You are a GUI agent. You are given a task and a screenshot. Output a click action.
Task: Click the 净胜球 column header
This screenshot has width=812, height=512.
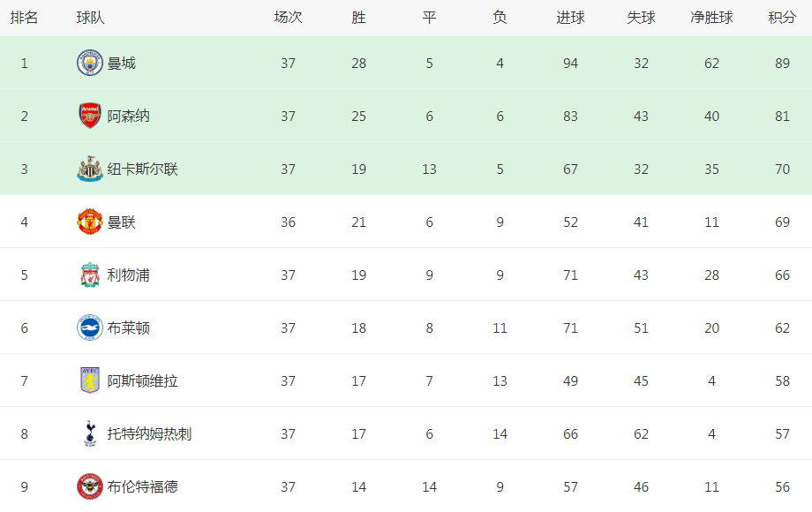pos(711,18)
